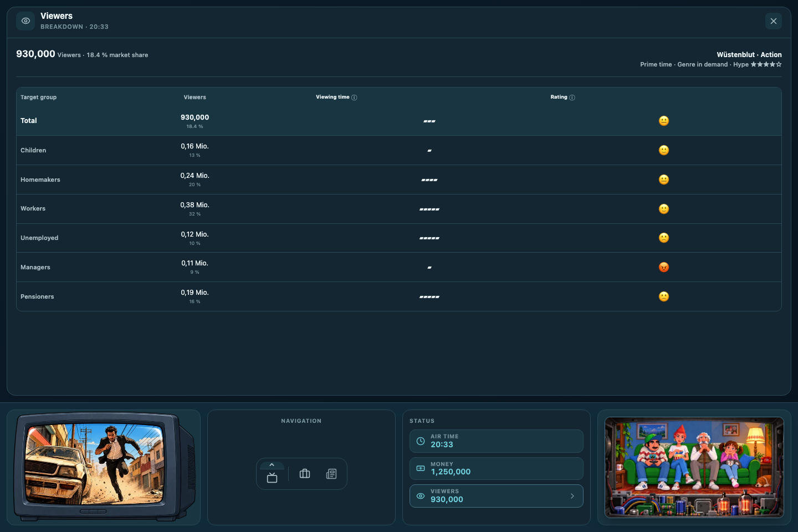Open the briefcase navigation icon
Image resolution: width=798 pixels, height=532 pixels.
tap(305, 474)
